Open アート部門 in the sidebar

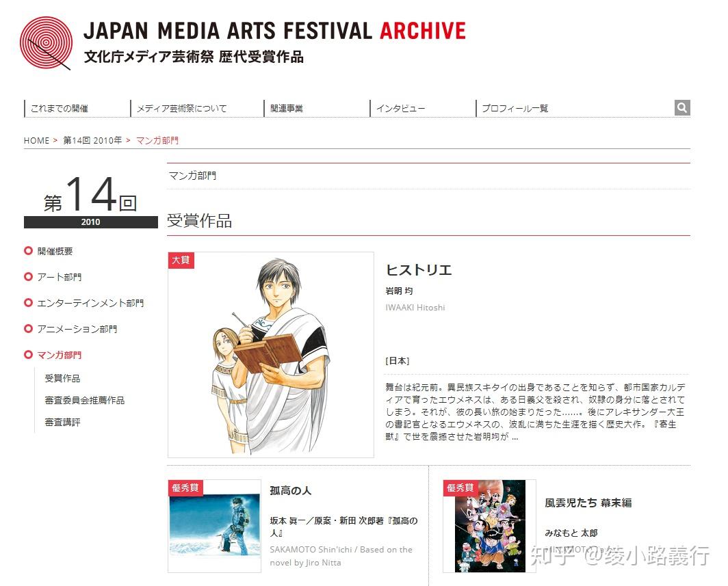click(x=59, y=277)
